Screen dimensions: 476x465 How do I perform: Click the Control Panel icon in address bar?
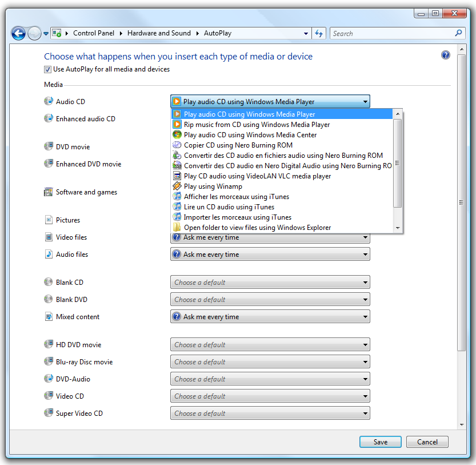click(x=57, y=33)
